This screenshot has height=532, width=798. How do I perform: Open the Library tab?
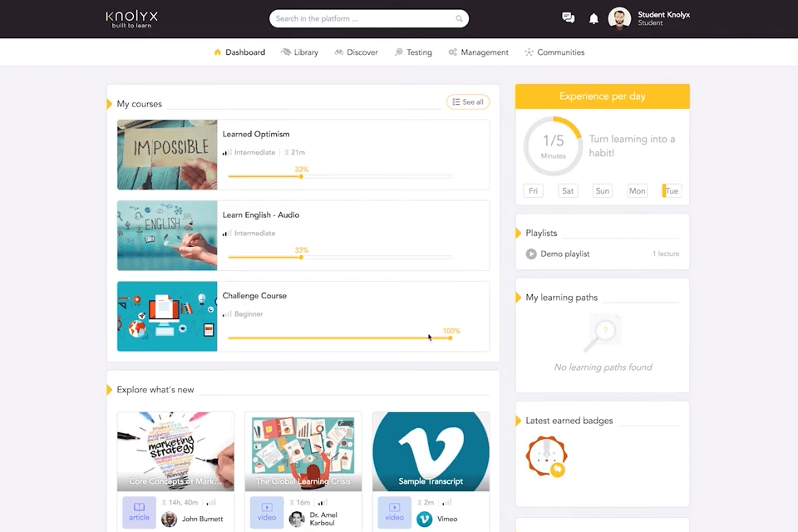tap(300, 52)
